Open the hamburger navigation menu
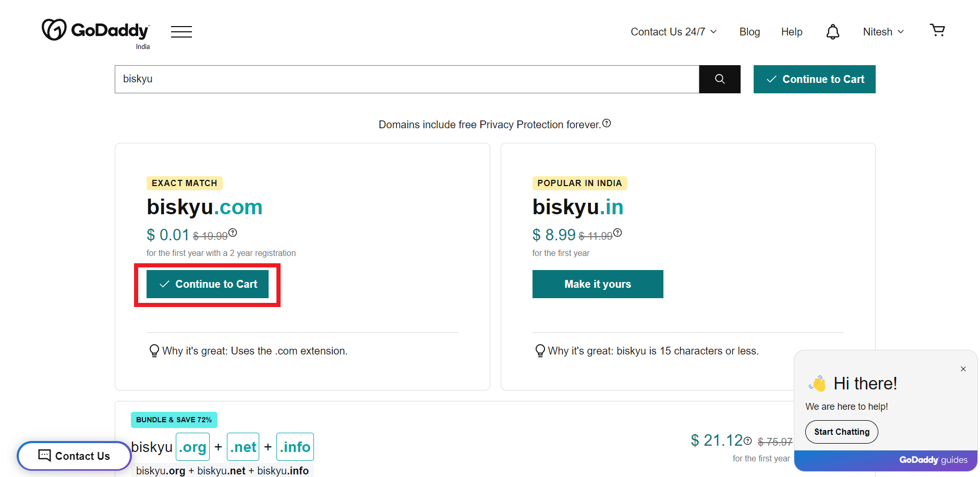 pos(182,32)
